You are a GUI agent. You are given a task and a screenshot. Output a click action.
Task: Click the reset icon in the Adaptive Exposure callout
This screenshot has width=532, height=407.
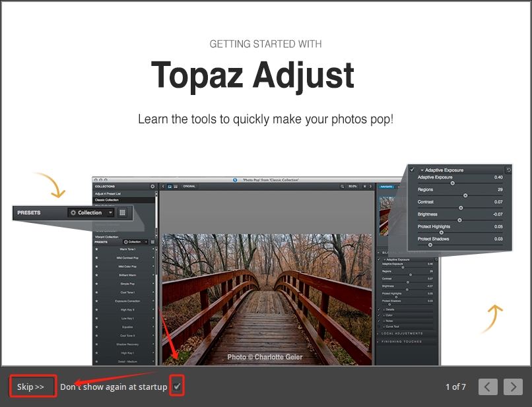[x=508, y=170]
